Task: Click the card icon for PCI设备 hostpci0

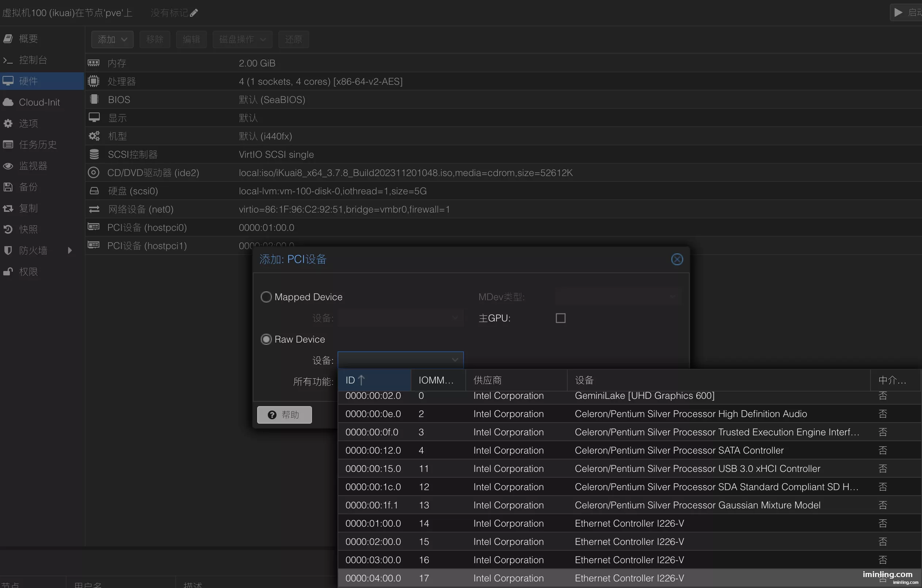Action: [94, 227]
